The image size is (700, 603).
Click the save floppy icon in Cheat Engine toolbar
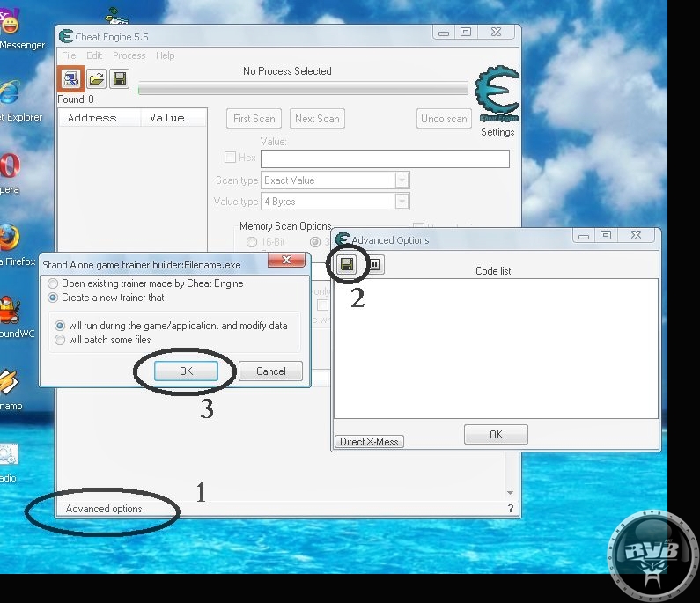(119, 79)
